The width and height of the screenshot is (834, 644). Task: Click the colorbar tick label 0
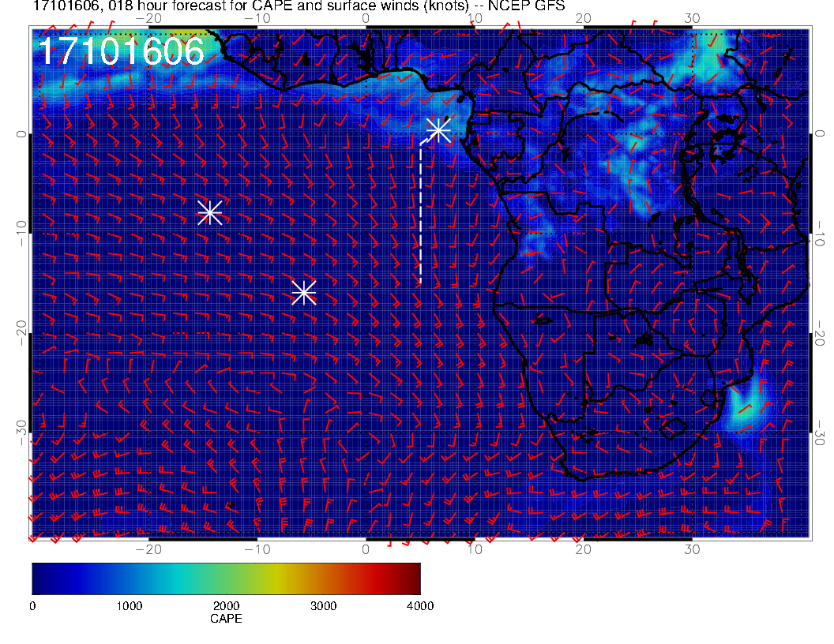[32, 606]
